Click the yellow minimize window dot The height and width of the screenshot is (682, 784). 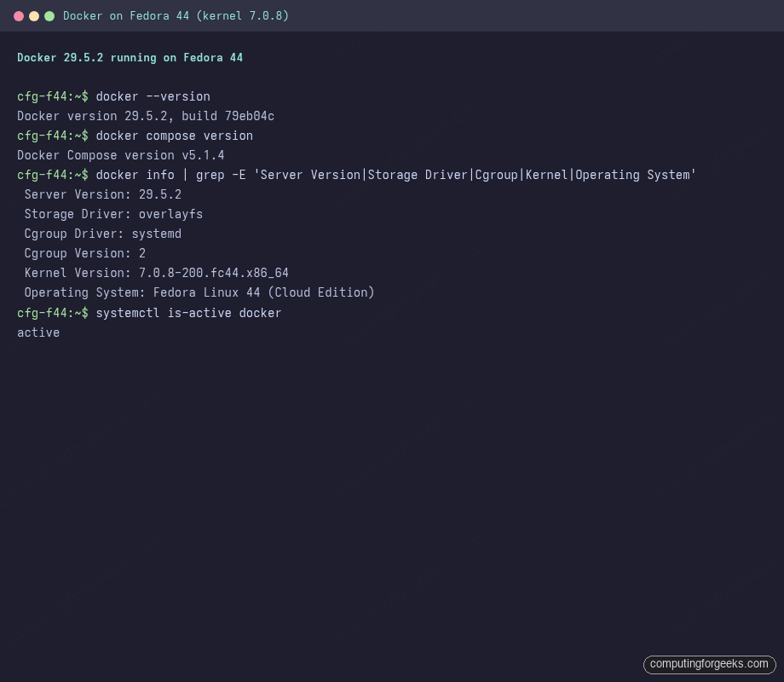point(34,16)
